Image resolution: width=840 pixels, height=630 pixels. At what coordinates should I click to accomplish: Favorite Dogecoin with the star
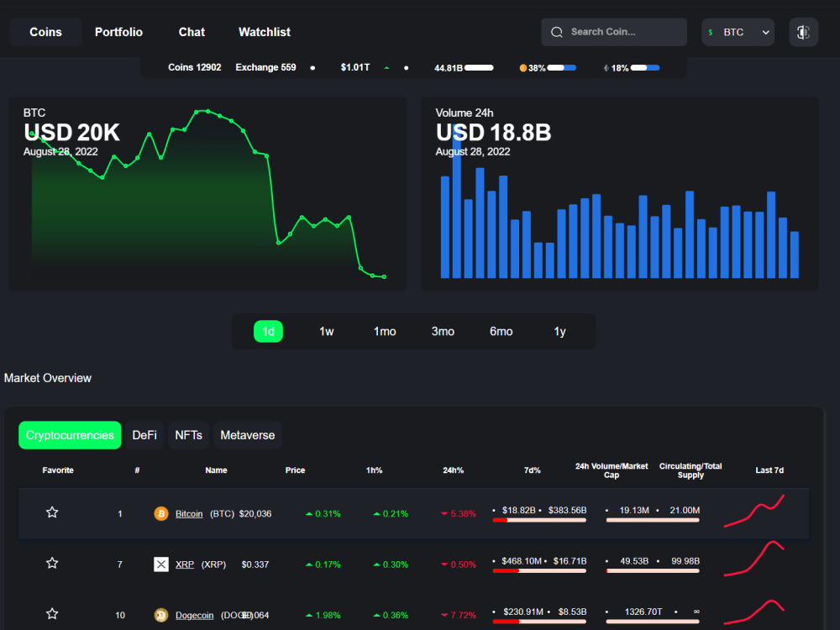(52, 614)
